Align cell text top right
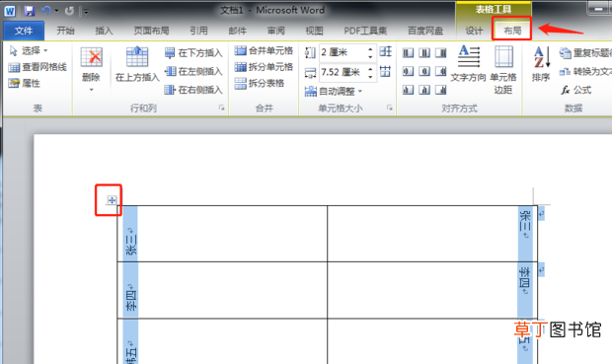This screenshot has height=364, width=612. (x=440, y=52)
